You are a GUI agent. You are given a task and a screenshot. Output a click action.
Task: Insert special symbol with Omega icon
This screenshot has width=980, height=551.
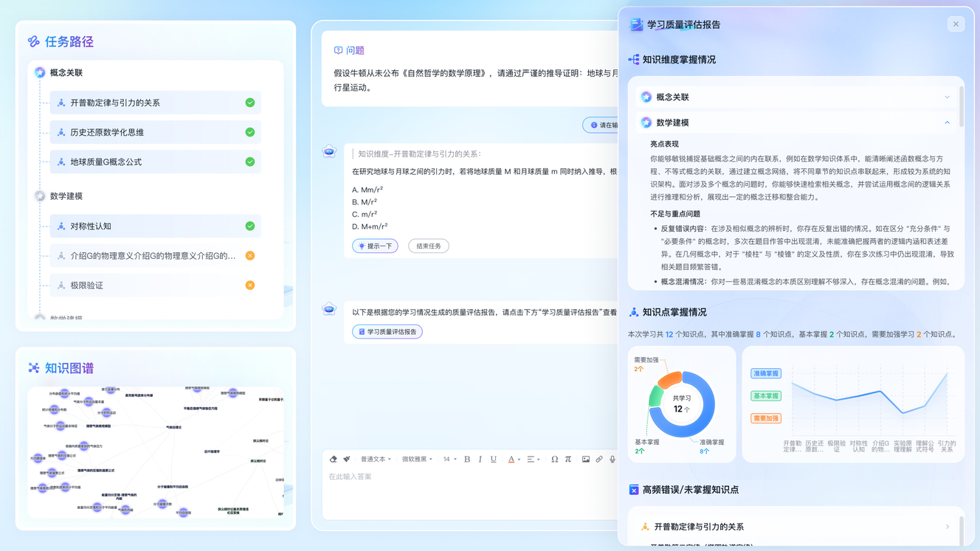tap(555, 460)
